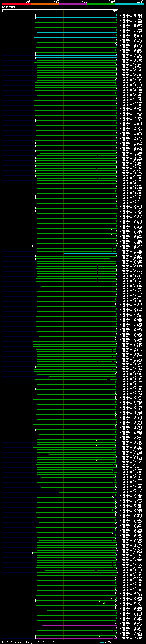Click the UniRef100_B9S195 hit name

131,52
